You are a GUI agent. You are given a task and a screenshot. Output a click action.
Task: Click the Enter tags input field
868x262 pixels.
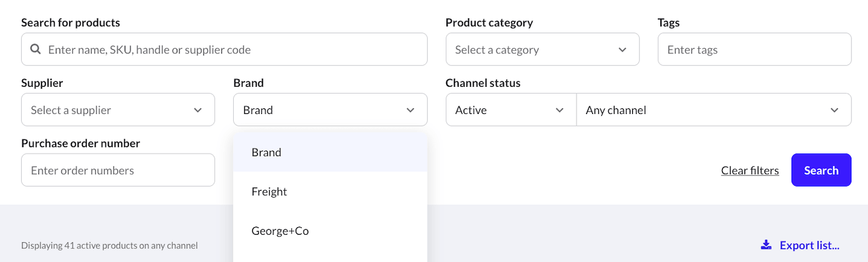(x=755, y=50)
